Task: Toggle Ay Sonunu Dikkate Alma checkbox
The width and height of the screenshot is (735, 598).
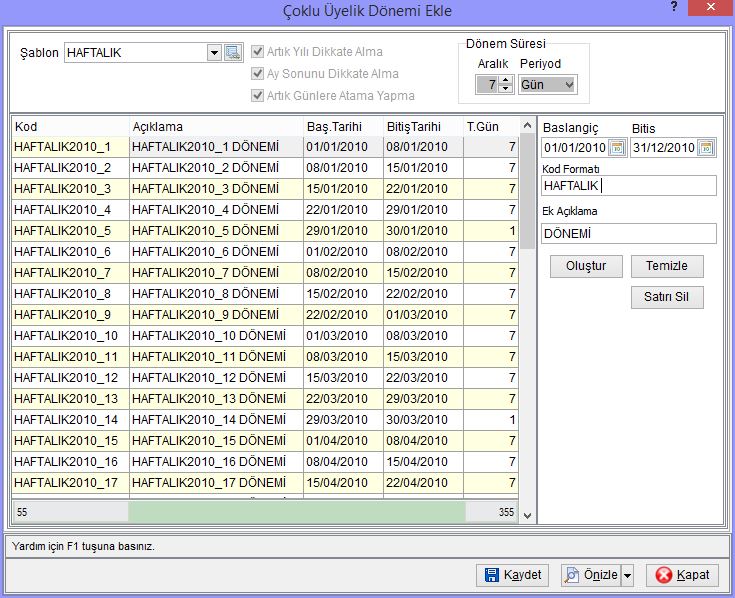Action: point(257,74)
